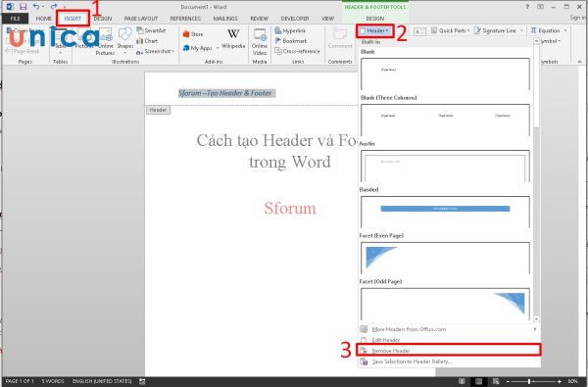Insert Online Pictures
Viewport: 588px width, 387px height.
pyautogui.click(x=106, y=42)
